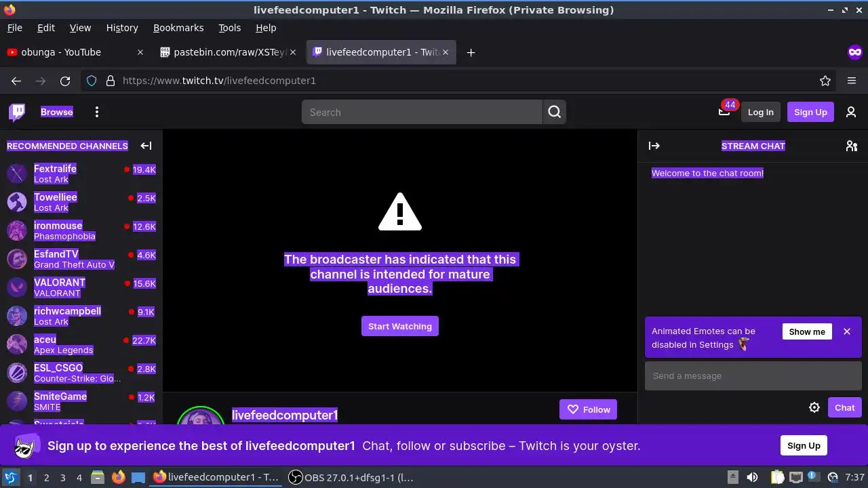The image size is (868, 488).
Task: Close the livefeedcomputer1 Twitch tab
Action: (446, 52)
